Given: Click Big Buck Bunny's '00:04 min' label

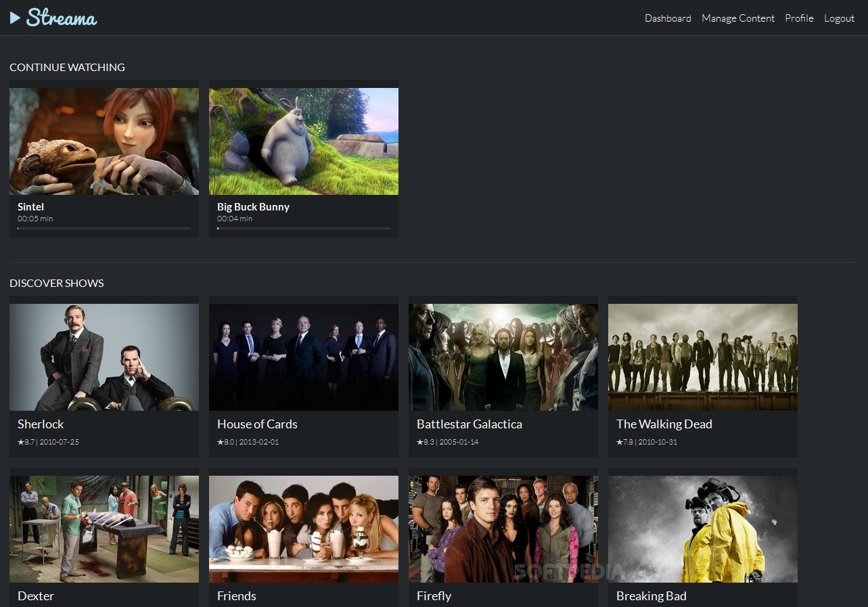Looking at the screenshot, I should [x=235, y=219].
